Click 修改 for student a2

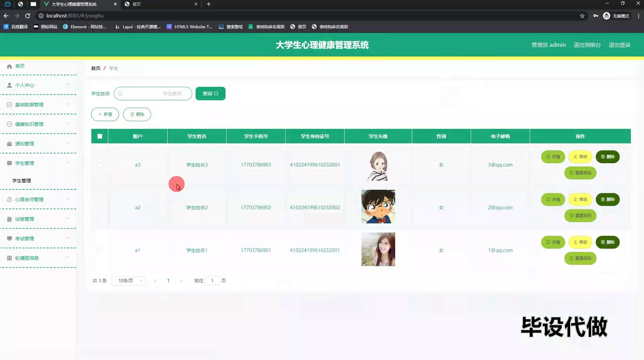(x=580, y=199)
